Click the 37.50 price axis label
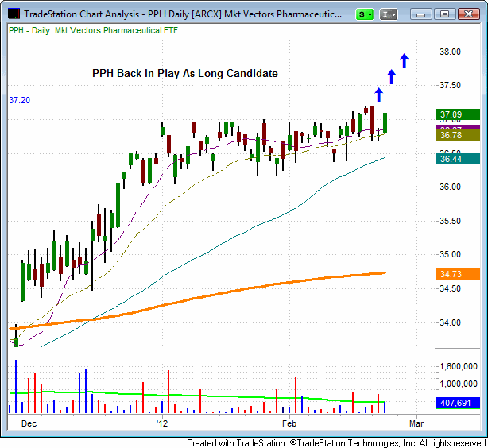This screenshot has width=488, height=448. 450,85
